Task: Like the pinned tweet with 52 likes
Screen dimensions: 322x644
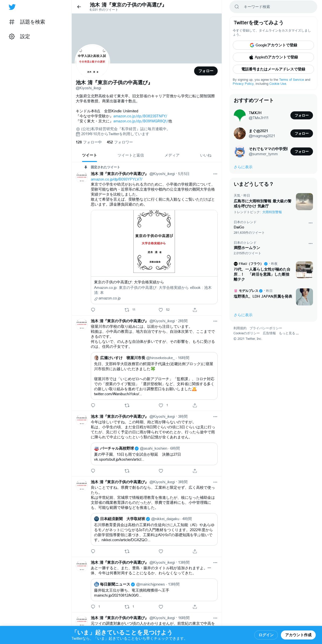Action: click(x=161, y=310)
